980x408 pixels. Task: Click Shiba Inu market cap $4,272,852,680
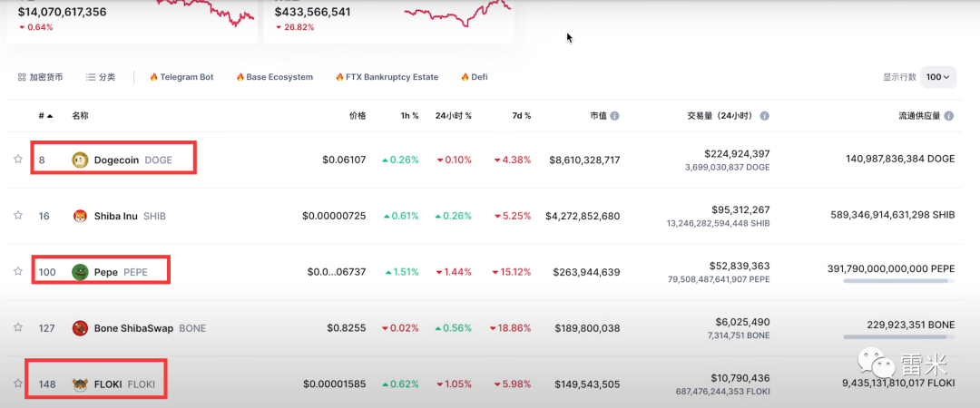pyautogui.click(x=583, y=216)
